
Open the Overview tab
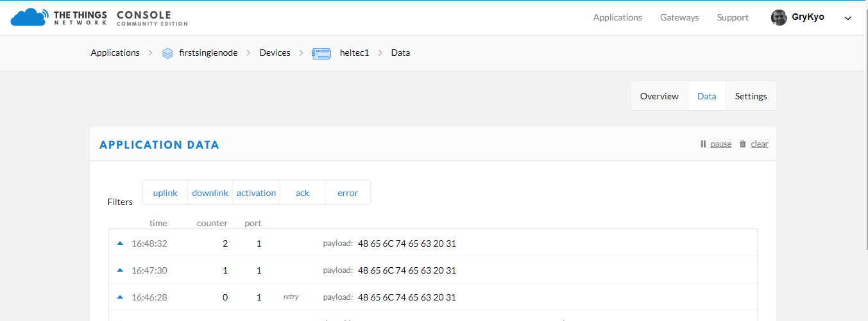click(x=660, y=96)
